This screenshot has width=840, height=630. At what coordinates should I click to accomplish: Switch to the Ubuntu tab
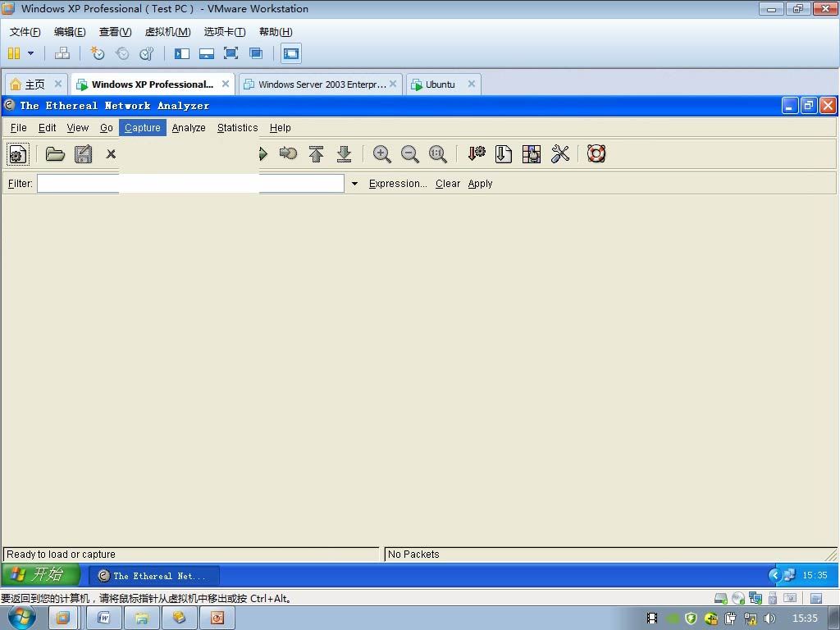[x=440, y=84]
